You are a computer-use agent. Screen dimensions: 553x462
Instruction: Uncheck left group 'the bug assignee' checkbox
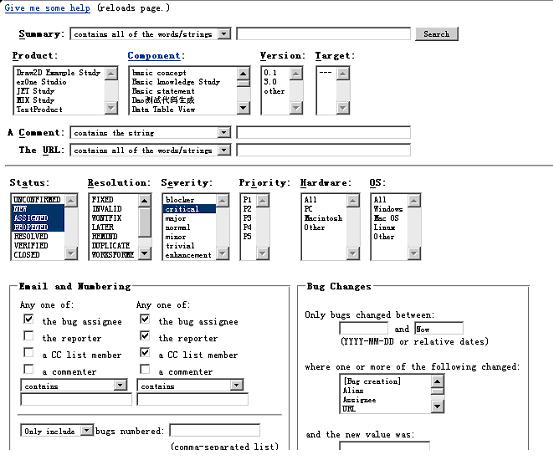click(28, 319)
